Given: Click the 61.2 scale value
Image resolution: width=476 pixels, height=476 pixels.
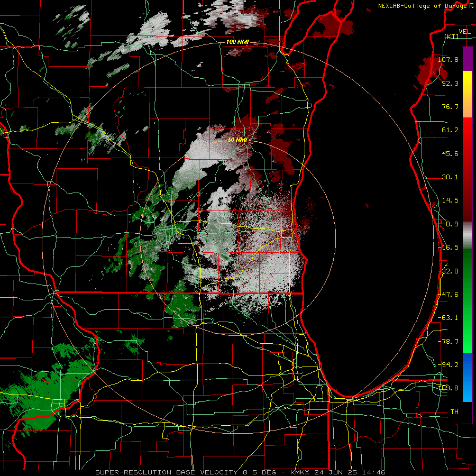Looking at the screenshot, I should 450,130.
